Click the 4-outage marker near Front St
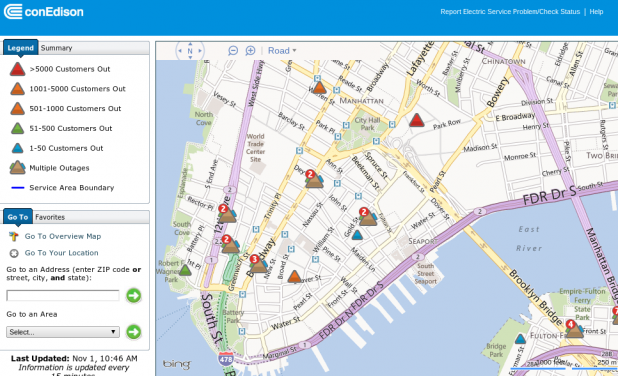 pos(574,329)
